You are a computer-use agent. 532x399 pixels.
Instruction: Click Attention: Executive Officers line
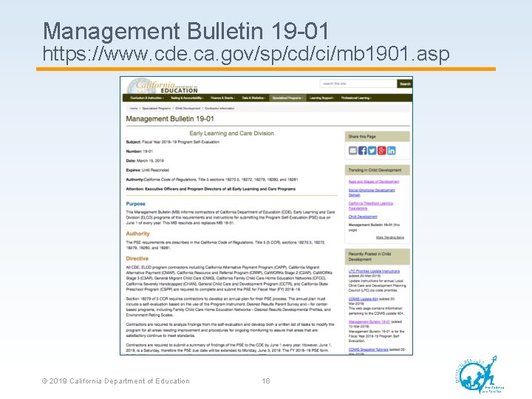tap(211, 189)
